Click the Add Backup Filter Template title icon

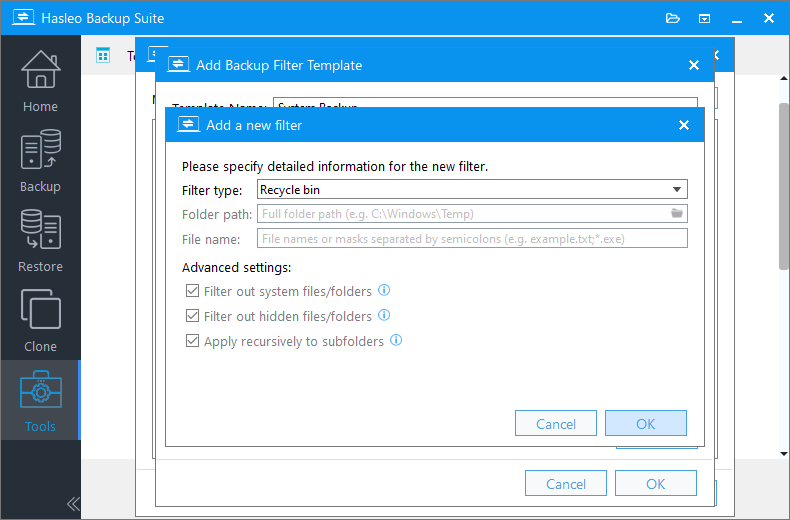(178, 64)
